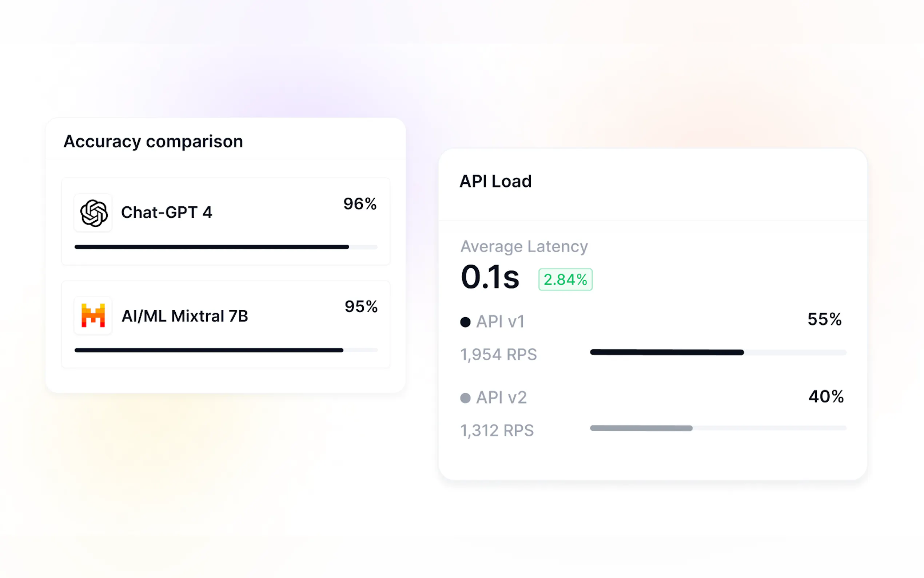Click the API v1 load bar

718,352
